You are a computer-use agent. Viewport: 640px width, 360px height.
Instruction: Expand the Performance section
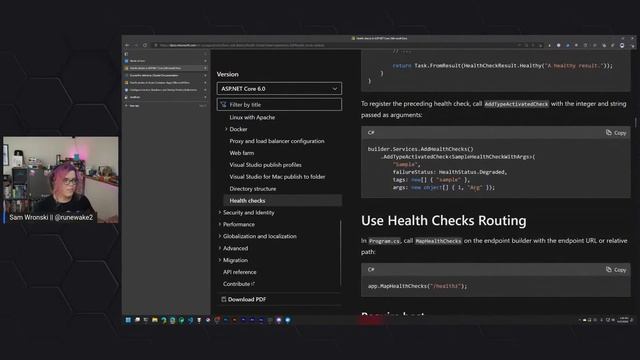[220, 224]
